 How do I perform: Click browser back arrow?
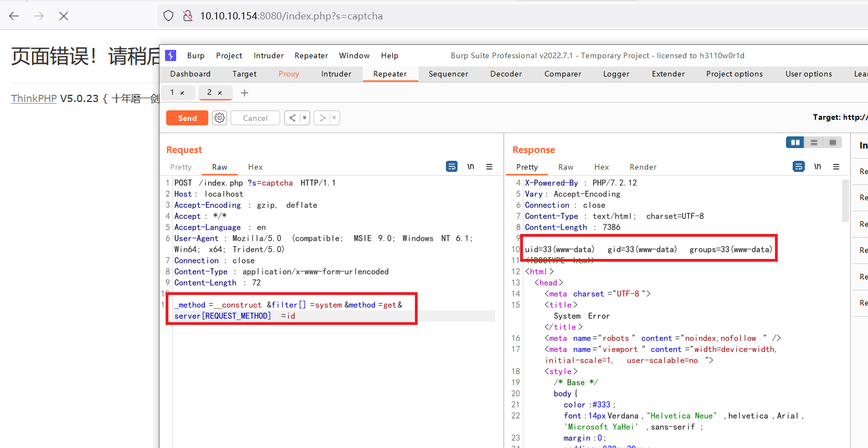pos(14,16)
